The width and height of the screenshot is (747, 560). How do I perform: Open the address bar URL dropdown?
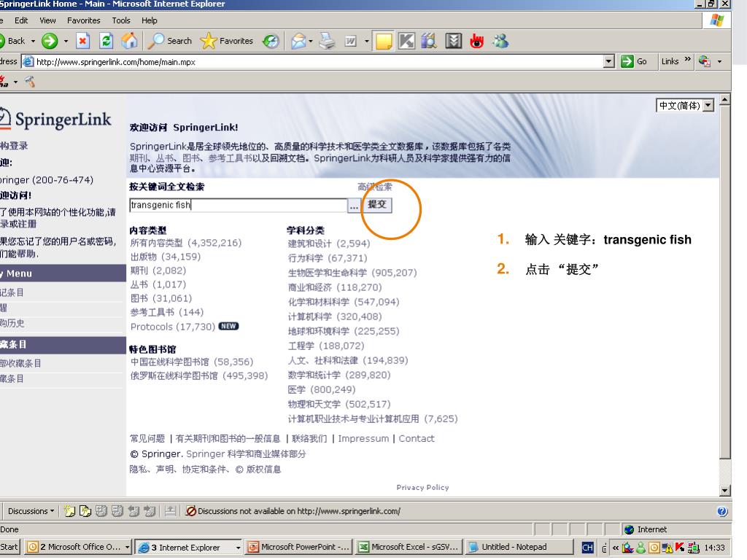click(x=608, y=61)
